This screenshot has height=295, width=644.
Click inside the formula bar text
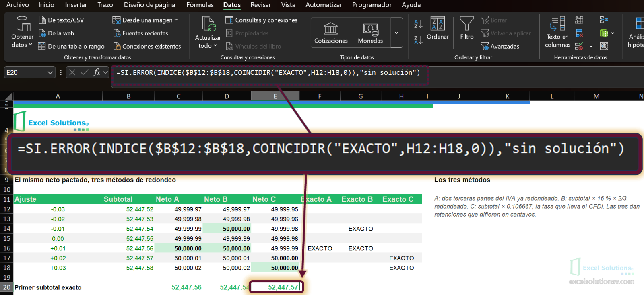(268, 73)
